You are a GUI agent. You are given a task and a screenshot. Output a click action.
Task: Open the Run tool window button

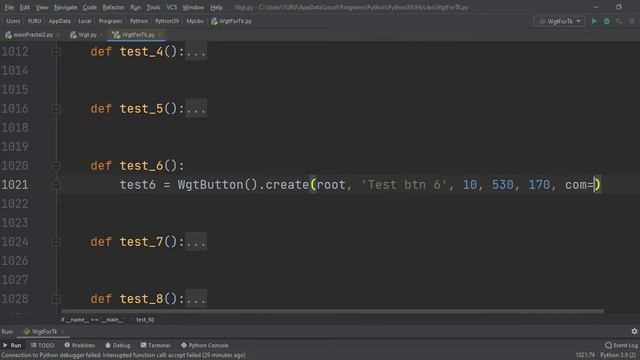pyautogui.click(x=12, y=345)
